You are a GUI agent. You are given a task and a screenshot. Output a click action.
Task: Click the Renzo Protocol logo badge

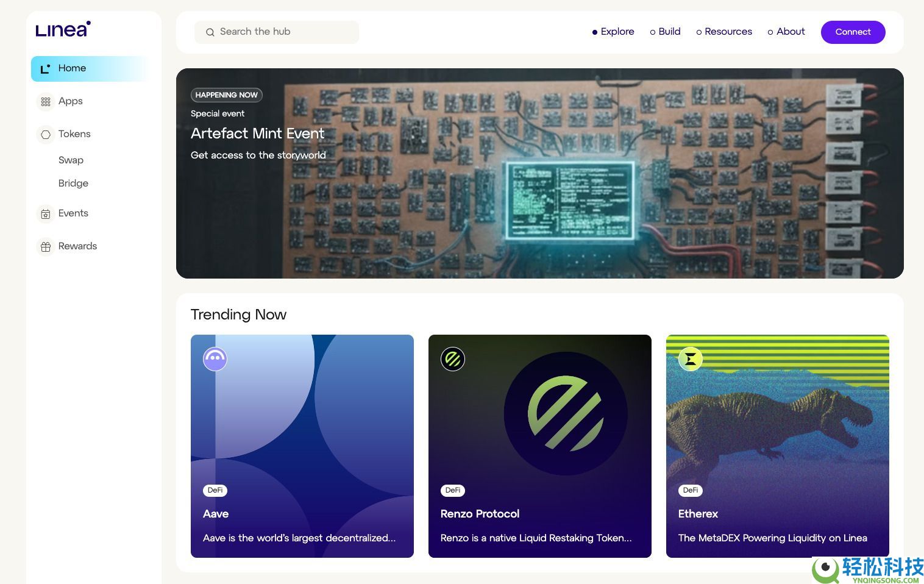453,359
